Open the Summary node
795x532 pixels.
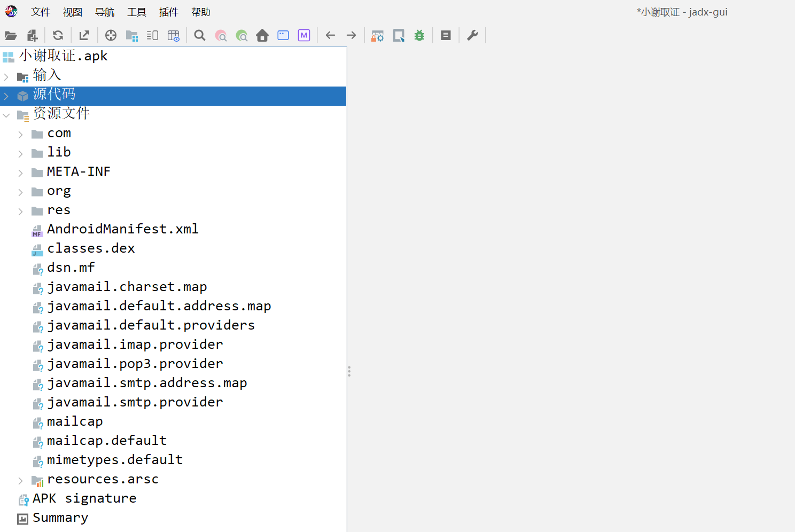(x=60, y=518)
